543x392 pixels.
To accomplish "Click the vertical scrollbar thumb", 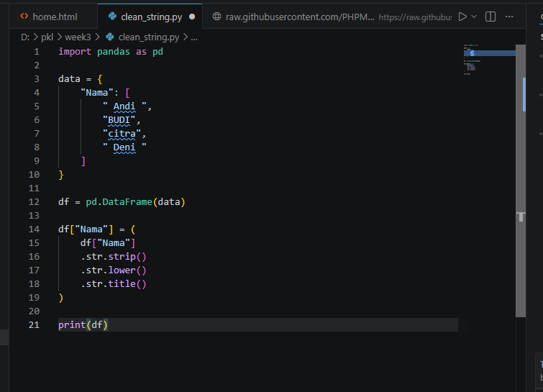I will click(x=521, y=180).
